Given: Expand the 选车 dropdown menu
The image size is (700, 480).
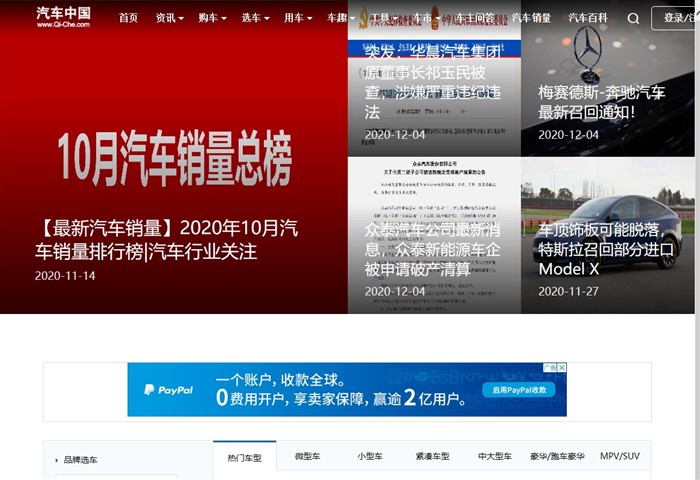Looking at the screenshot, I should coord(255,18).
